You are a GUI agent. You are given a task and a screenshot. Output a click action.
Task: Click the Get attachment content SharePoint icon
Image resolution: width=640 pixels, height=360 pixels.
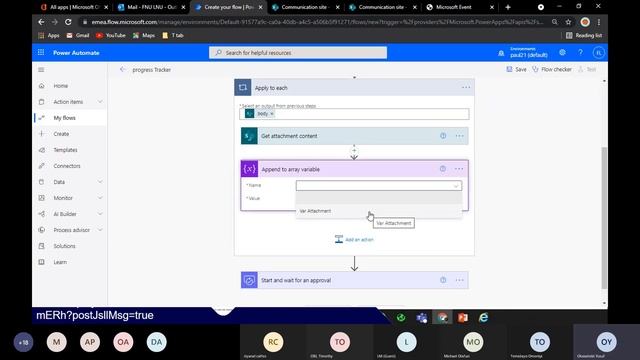pos(249,136)
